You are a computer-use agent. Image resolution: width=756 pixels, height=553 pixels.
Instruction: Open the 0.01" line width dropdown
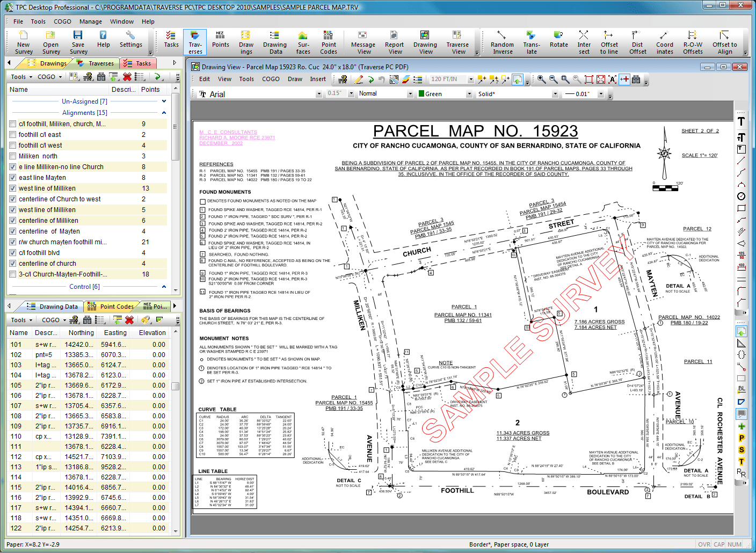point(601,94)
